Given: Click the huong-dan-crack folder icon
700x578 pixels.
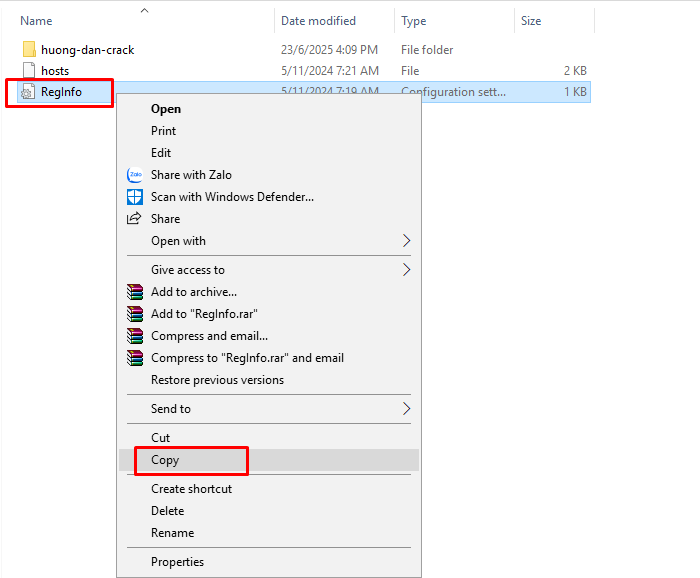Looking at the screenshot, I should pos(29,49).
